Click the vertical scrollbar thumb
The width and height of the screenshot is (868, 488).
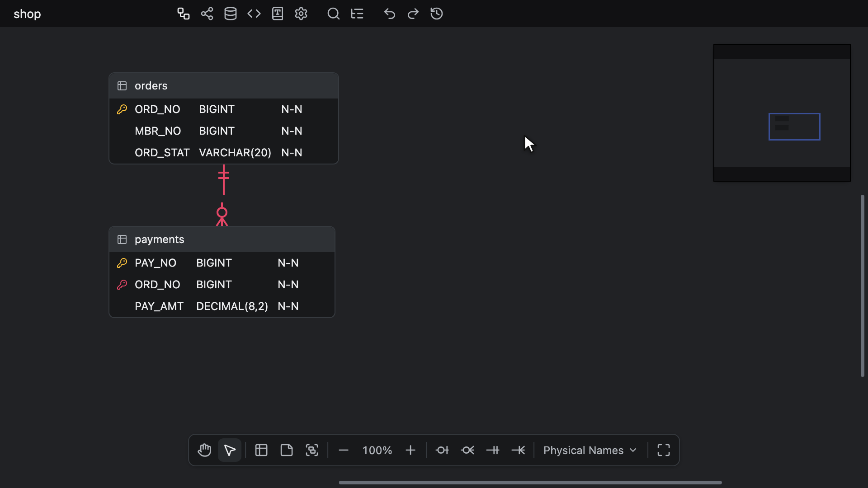click(863, 286)
